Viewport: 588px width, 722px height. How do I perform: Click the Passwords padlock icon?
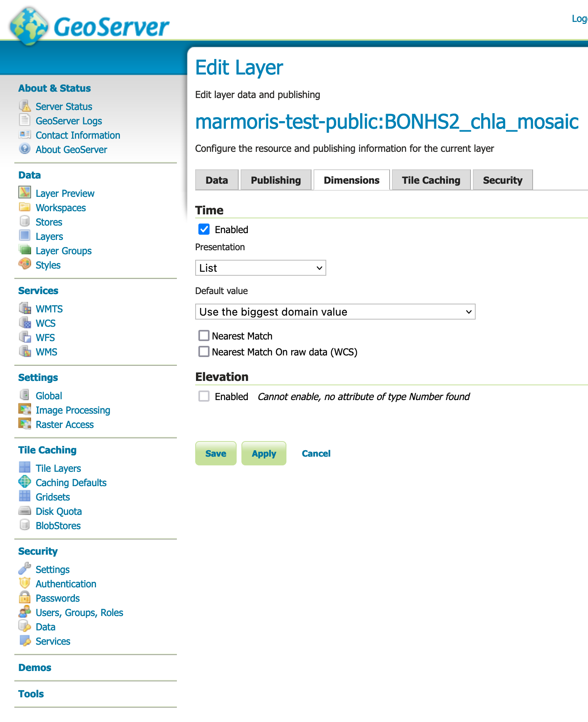coord(25,598)
